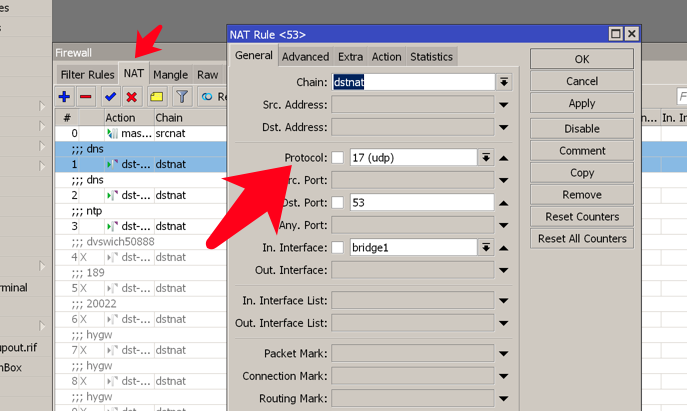Screen dimensions: 687x411
Task: Maximize the NAT Rule dialog window
Action: (x=616, y=34)
